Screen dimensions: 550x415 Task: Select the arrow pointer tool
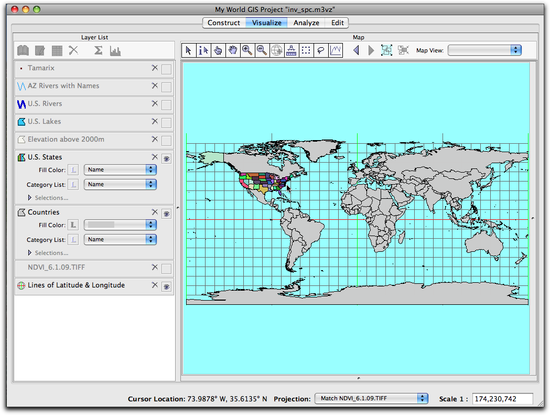pyautogui.click(x=188, y=51)
